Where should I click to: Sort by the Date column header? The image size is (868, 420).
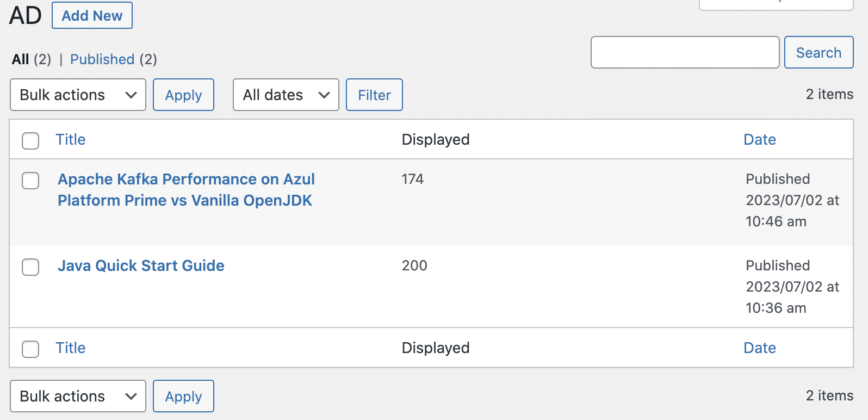tap(759, 140)
